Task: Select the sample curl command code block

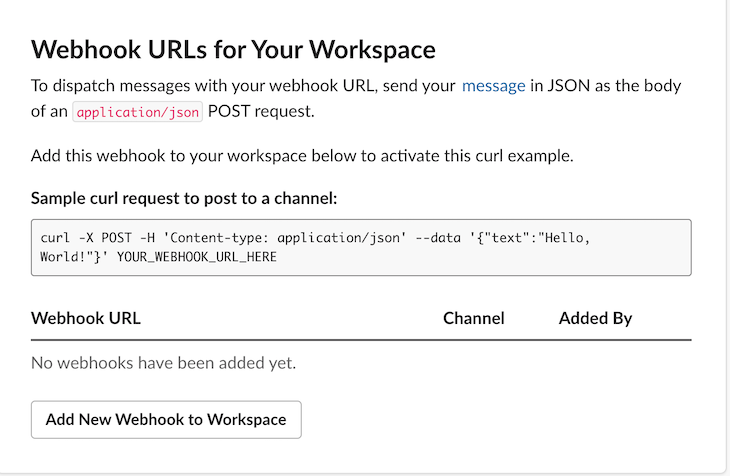Action: tap(361, 247)
